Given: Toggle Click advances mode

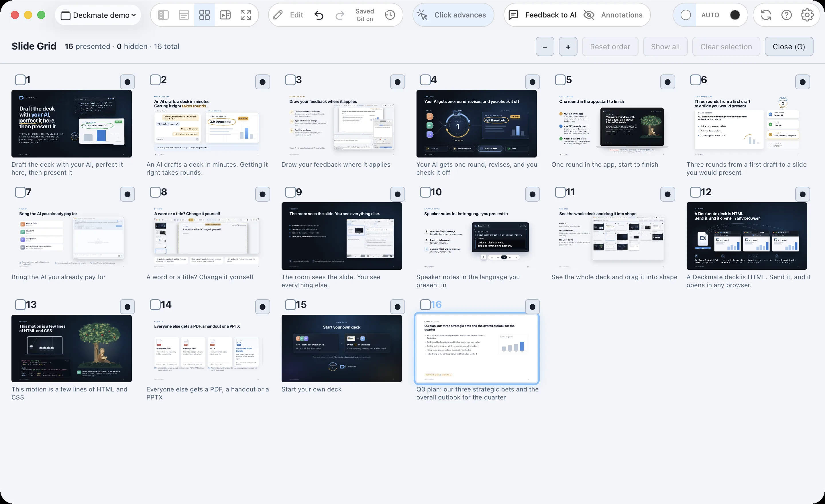Looking at the screenshot, I should click(453, 15).
